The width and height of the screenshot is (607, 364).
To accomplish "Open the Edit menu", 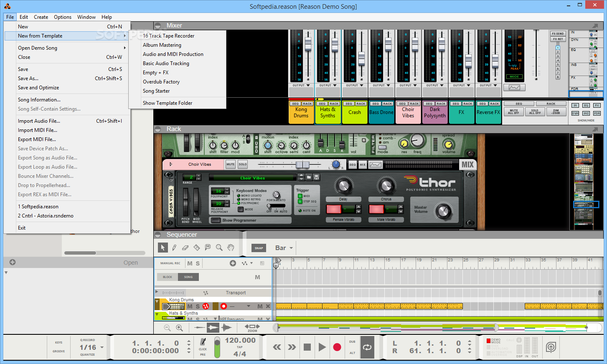I will [x=24, y=17].
